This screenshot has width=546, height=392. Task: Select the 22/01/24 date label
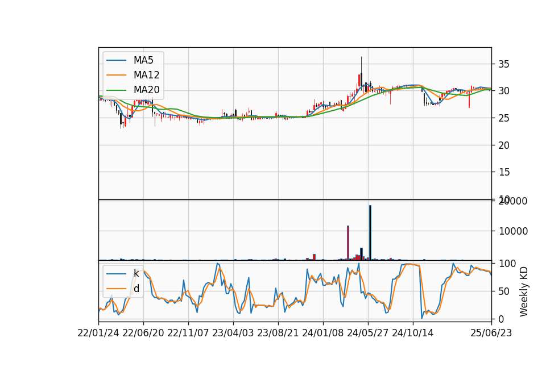(98, 333)
